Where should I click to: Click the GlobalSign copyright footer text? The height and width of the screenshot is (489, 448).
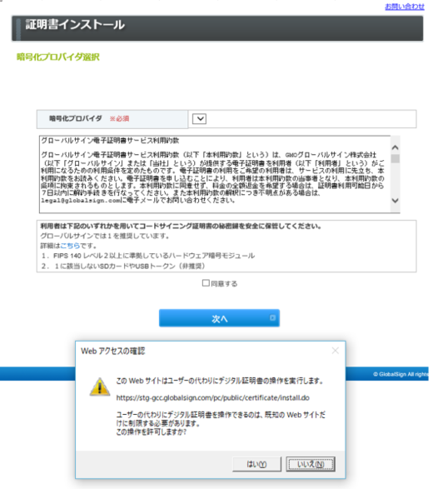pos(401,374)
